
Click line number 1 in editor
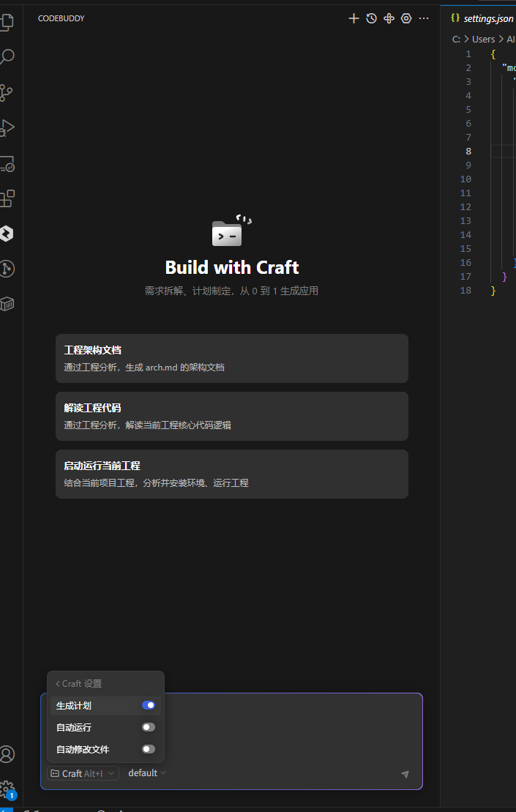tap(468, 54)
